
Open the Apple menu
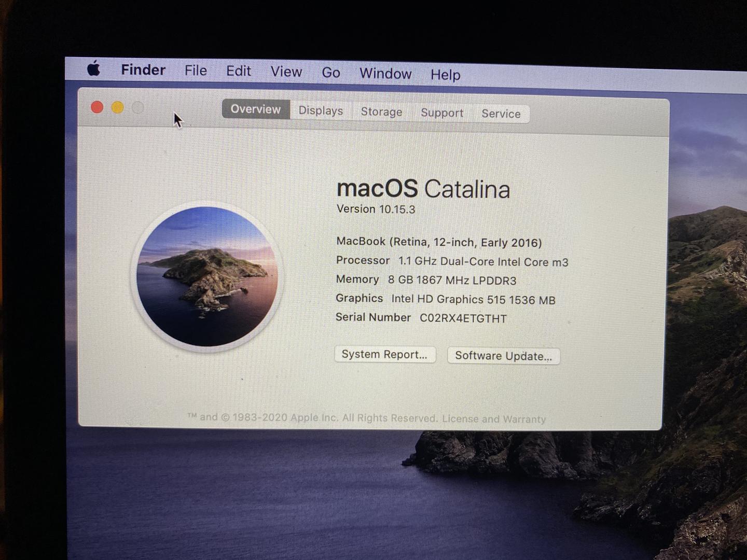(x=94, y=68)
